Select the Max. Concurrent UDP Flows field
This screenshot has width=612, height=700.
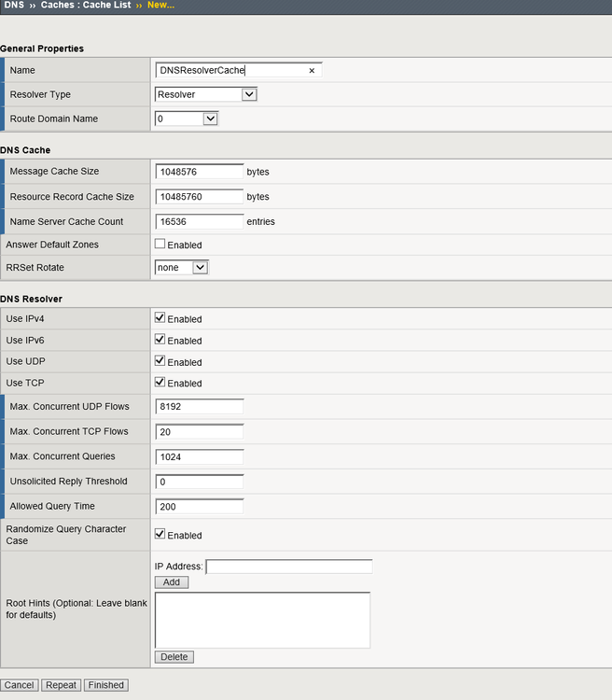click(x=200, y=407)
